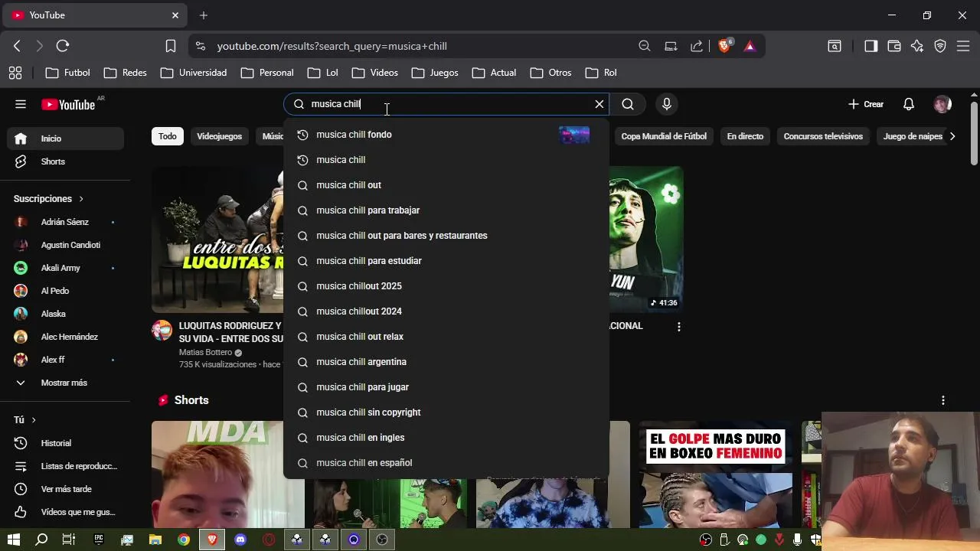Viewport: 980px width, 551px height.
Task: Open the YouTube hamburger guide menu
Action: (21, 104)
